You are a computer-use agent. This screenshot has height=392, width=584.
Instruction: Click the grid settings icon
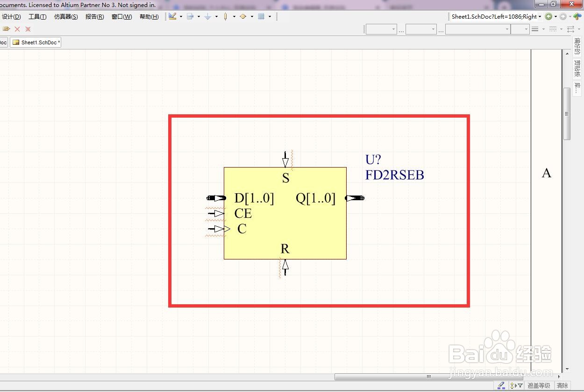(x=261, y=16)
